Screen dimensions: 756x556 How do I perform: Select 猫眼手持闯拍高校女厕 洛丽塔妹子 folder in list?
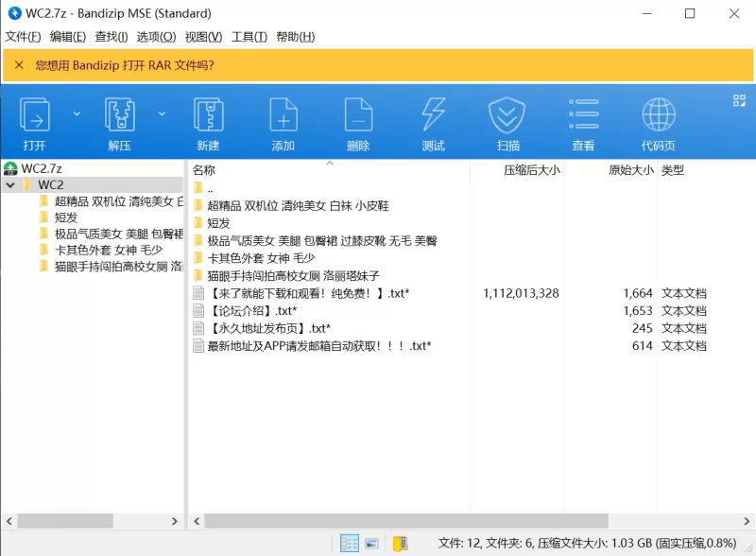click(x=293, y=275)
